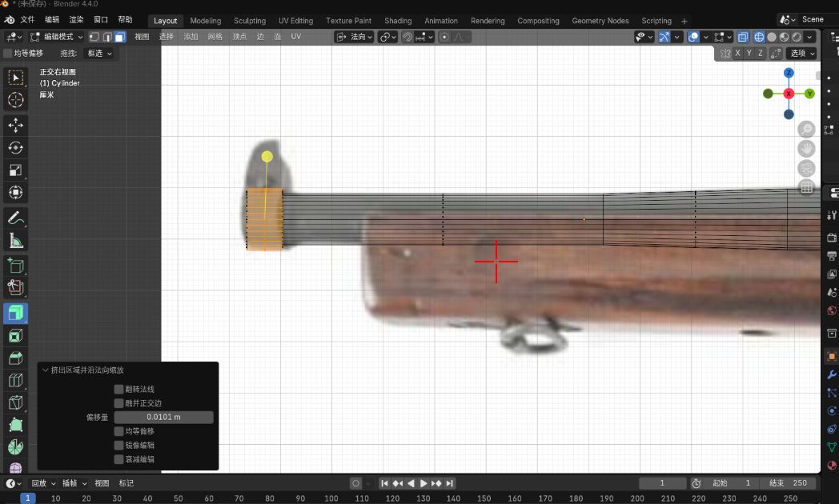Select the Loop Cut tool

click(15, 381)
